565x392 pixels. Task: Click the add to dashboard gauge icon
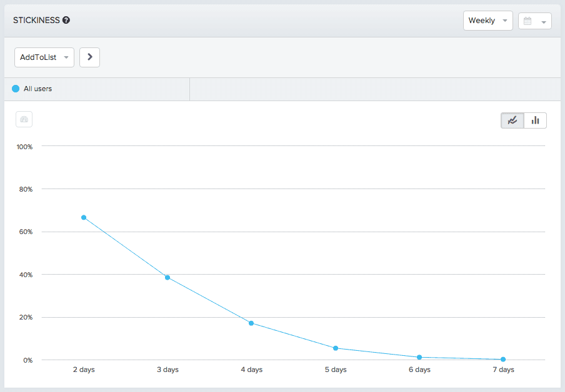pos(24,119)
